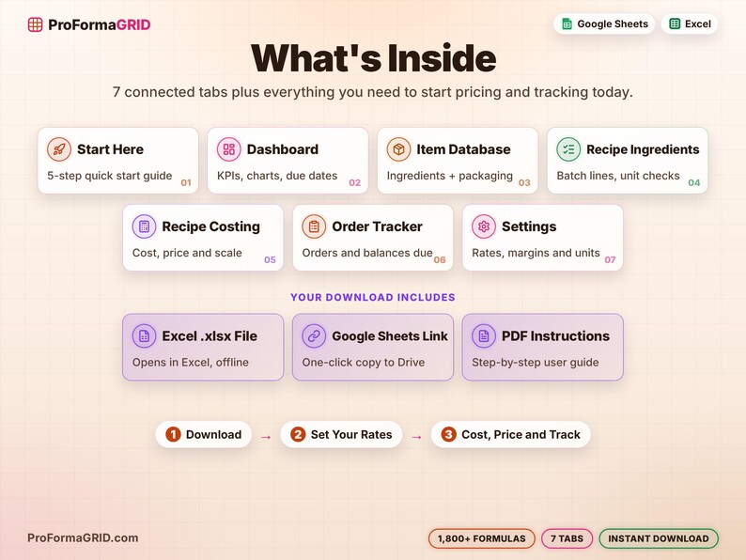Click the Cost, Price and Track step
This screenshot has height=560, width=746.
pyautogui.click(x=510, y=434)
